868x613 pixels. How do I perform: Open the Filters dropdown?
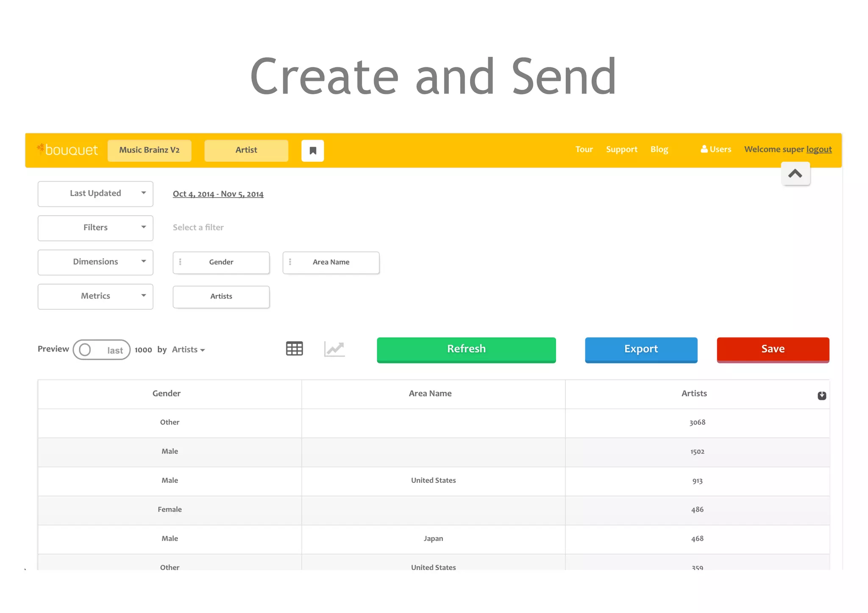(x=95, y=228)
